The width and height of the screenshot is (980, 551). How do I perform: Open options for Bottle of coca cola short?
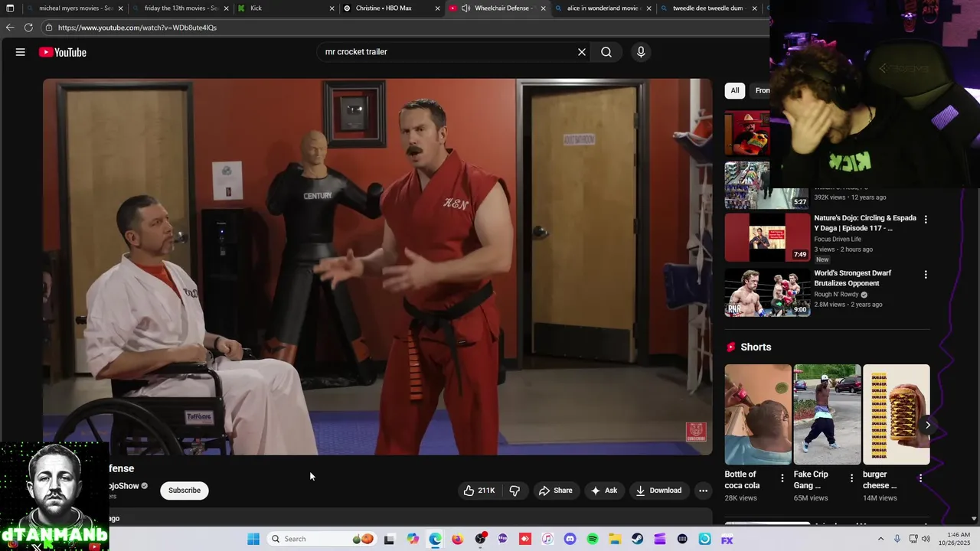782,478
